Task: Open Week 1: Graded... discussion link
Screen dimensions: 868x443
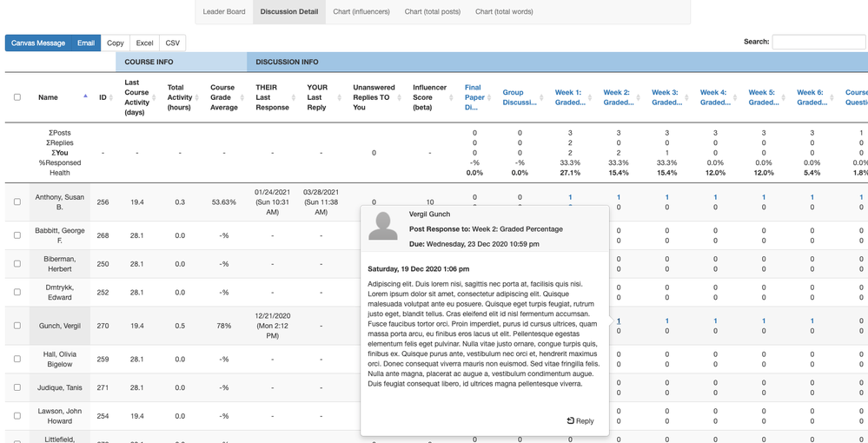Action: pos(570,97)
